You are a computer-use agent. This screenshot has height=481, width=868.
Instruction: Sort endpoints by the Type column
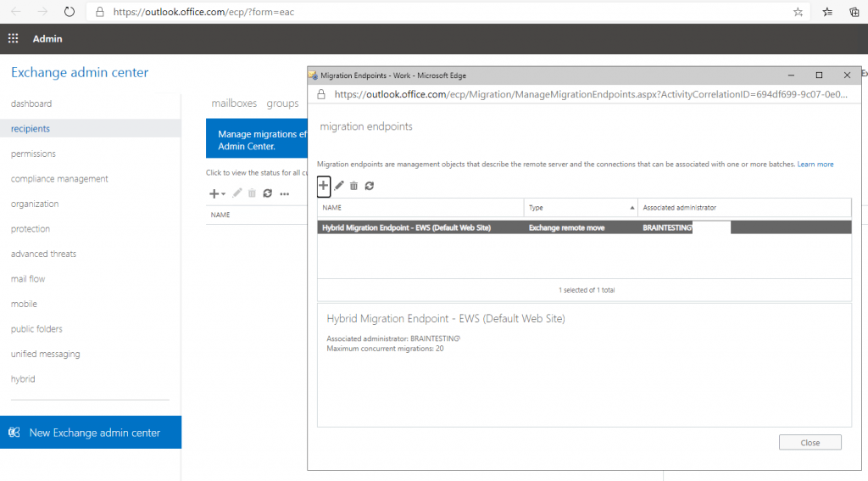pos(581,207)
